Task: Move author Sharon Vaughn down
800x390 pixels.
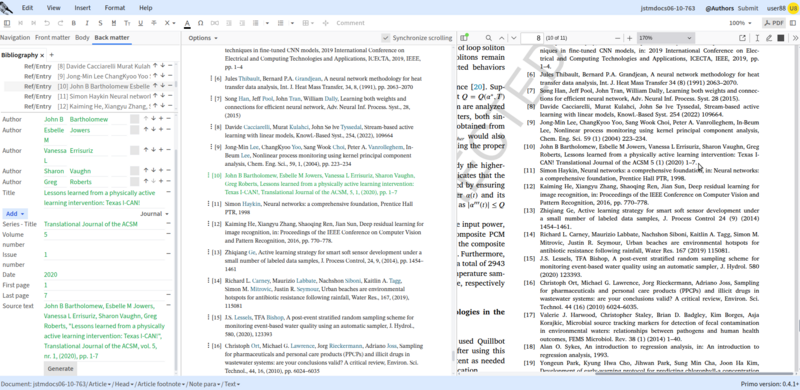Action: (153, 170)
